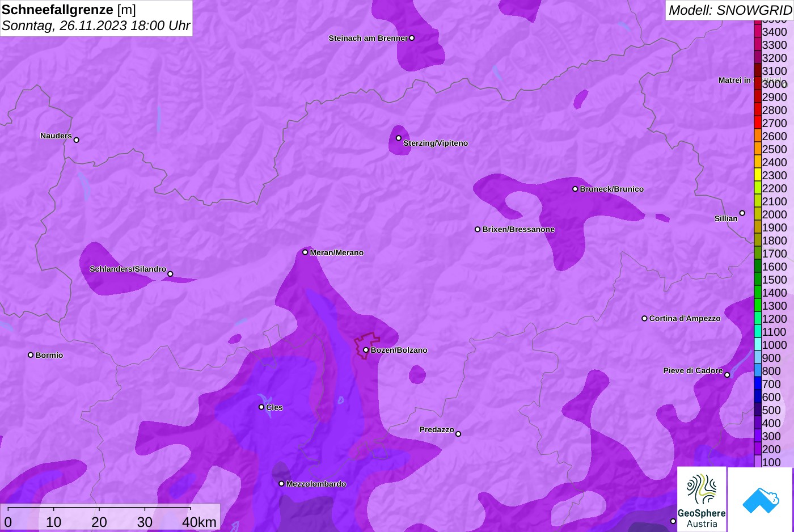The image size is (794, 532).
Task: Click the Bormio location marker
Action: coord(31,355)
